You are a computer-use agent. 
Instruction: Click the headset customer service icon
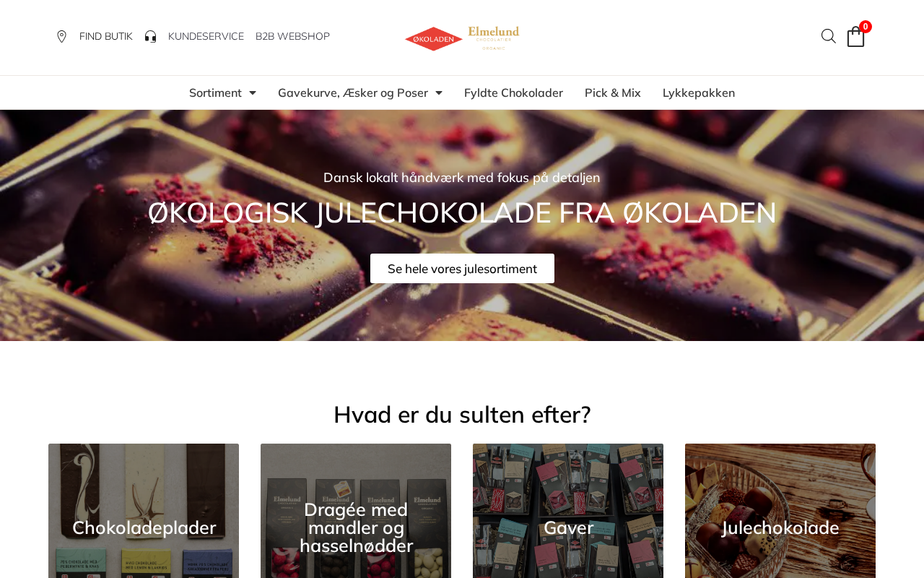coord(150,36)
